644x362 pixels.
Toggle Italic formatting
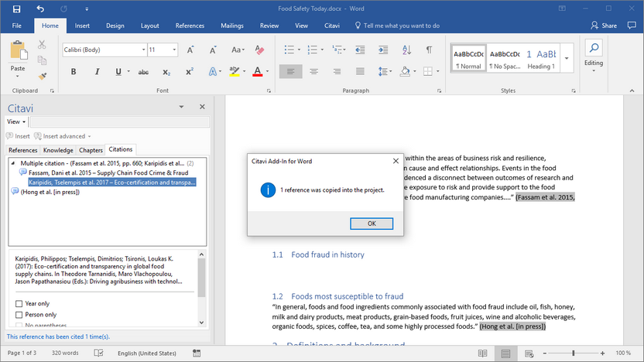(97, 72)
